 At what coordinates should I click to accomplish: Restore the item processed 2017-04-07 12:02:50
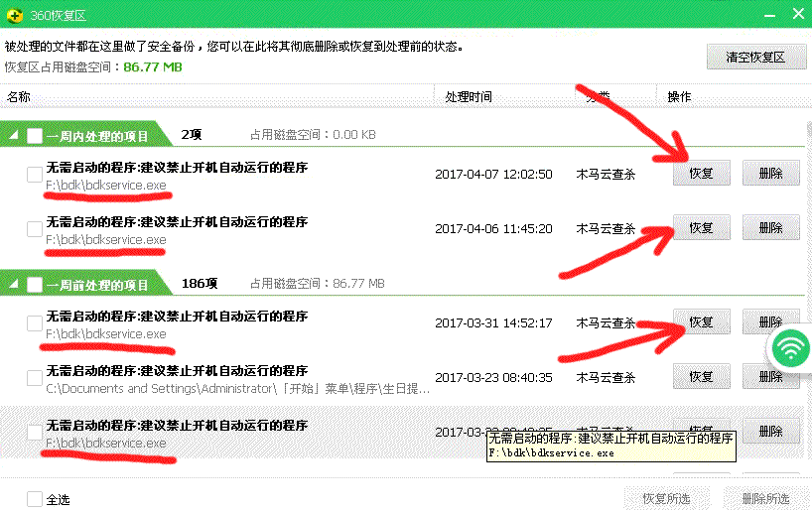click(x=702, y=173)
